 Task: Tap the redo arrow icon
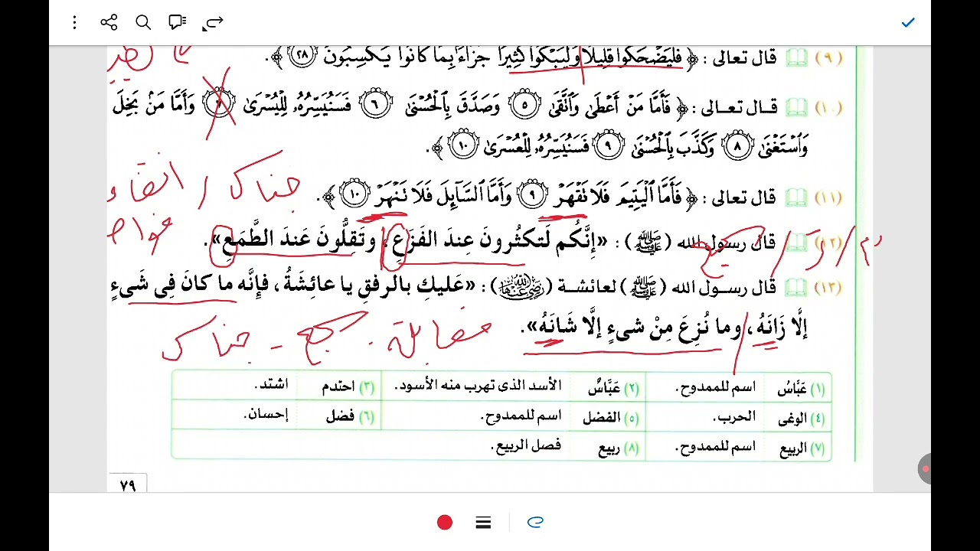tap(212, 23)
